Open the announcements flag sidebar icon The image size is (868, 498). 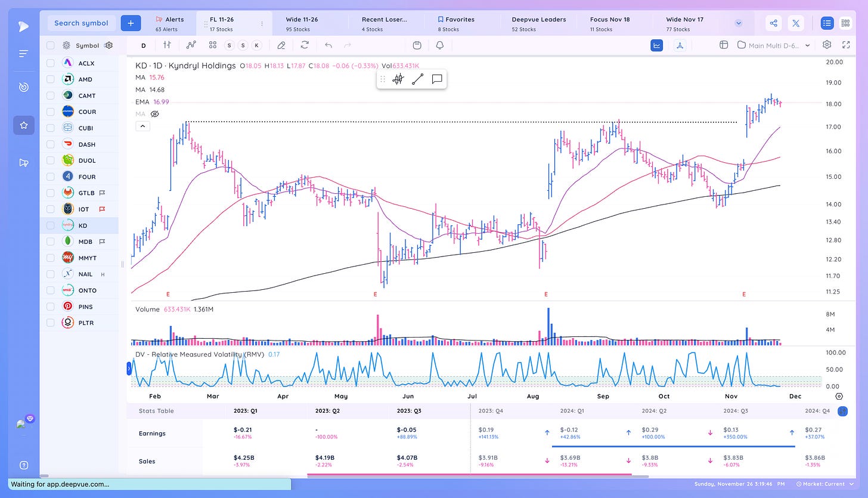point(24,163)
